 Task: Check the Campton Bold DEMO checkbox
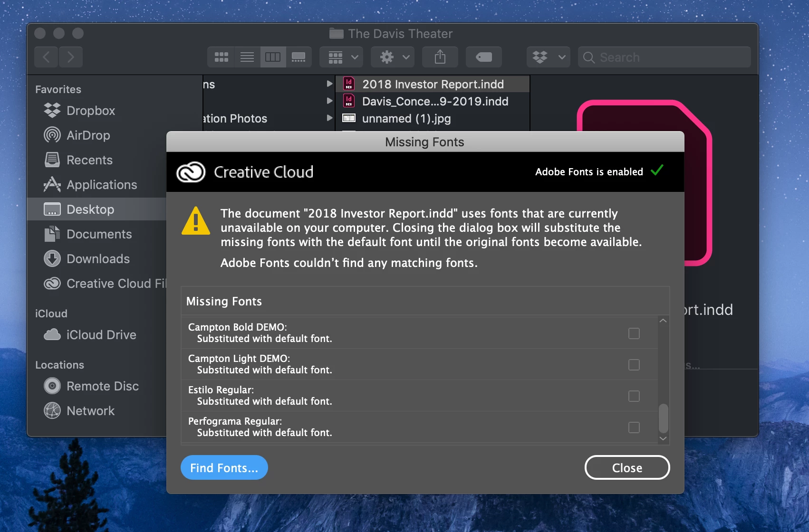(634, 333)
